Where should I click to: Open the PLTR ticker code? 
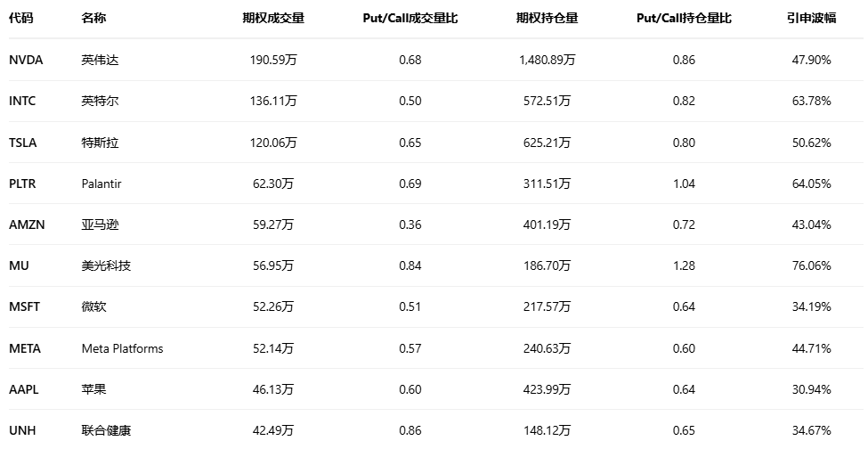[x=23, y=184]
